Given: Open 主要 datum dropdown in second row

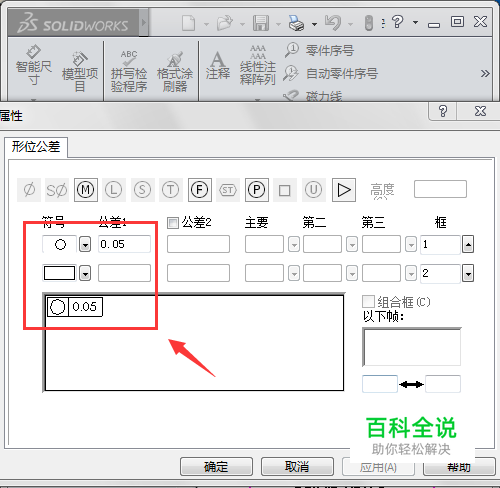Looking at the screenshot, I should [x=294, y=273].
